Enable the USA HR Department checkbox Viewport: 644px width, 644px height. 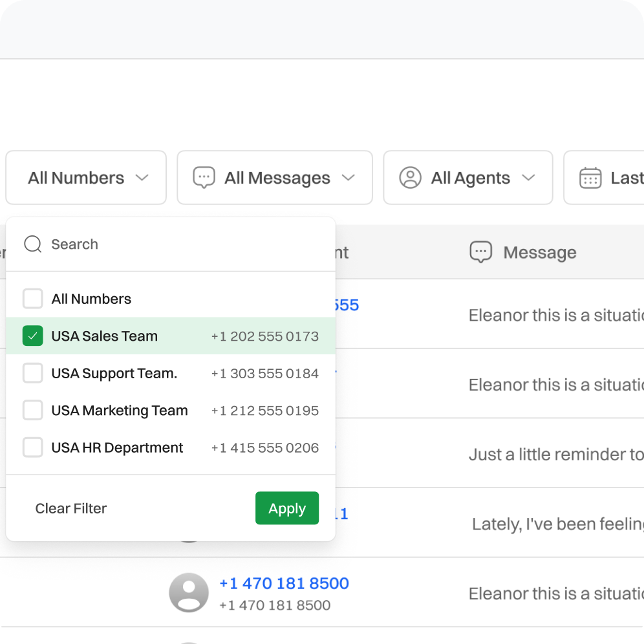(x=33, y=447)
